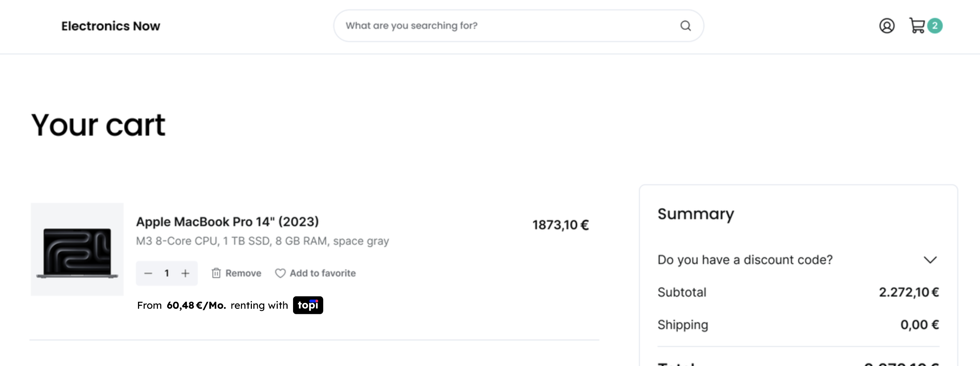Click "Do you have a discount code?" text
This screenshot has height=366, width=980.
click(x=745, y=260)
